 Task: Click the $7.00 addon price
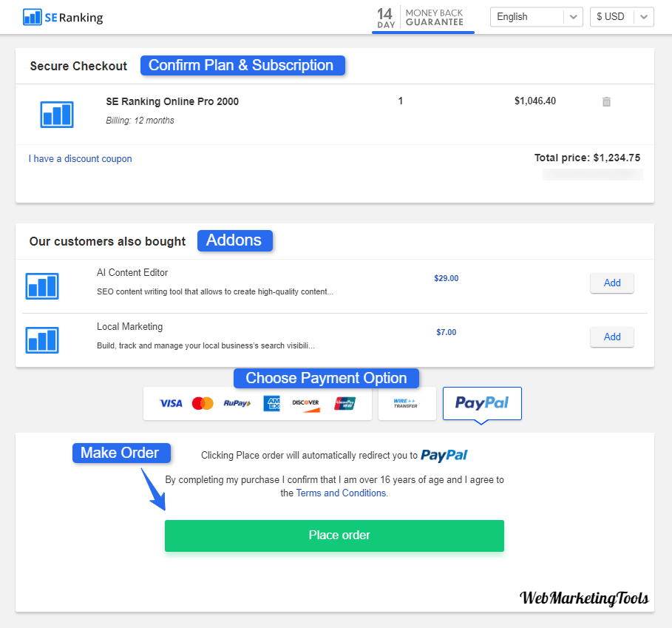pos(446,332)
